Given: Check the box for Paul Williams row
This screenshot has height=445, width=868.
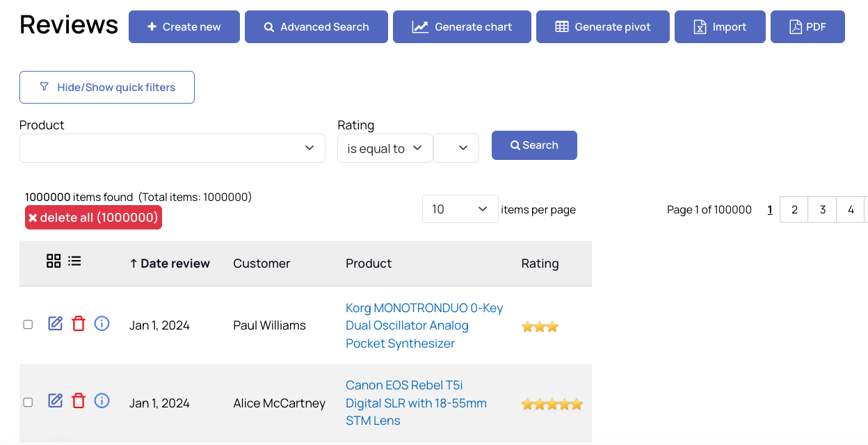Looking at the screenshot, I should coord(28,325).
